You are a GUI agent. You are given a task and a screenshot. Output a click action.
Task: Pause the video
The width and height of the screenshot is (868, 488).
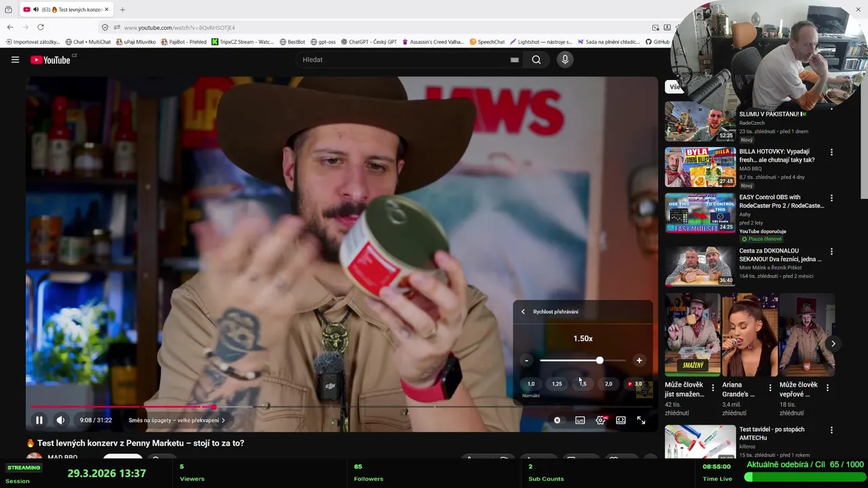39,420
